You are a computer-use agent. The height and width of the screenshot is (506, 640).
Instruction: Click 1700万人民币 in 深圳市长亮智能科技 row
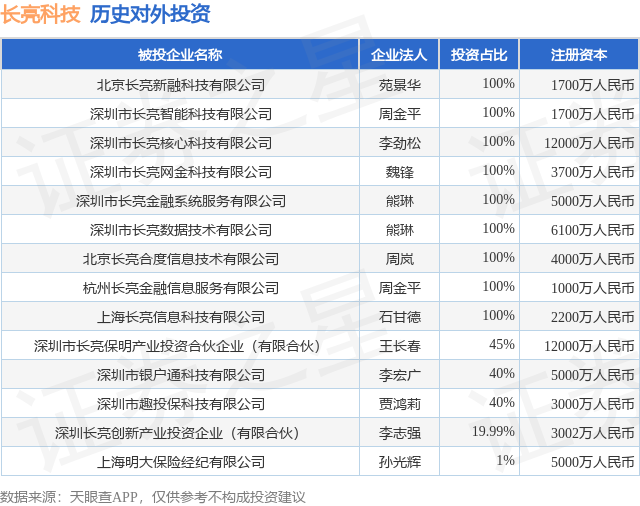point(592,114)
